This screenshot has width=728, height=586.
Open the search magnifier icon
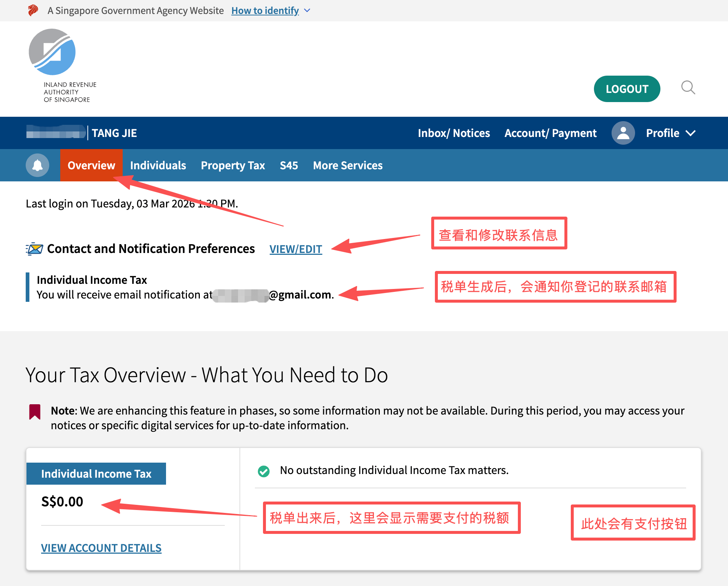[x=688, y=88]
